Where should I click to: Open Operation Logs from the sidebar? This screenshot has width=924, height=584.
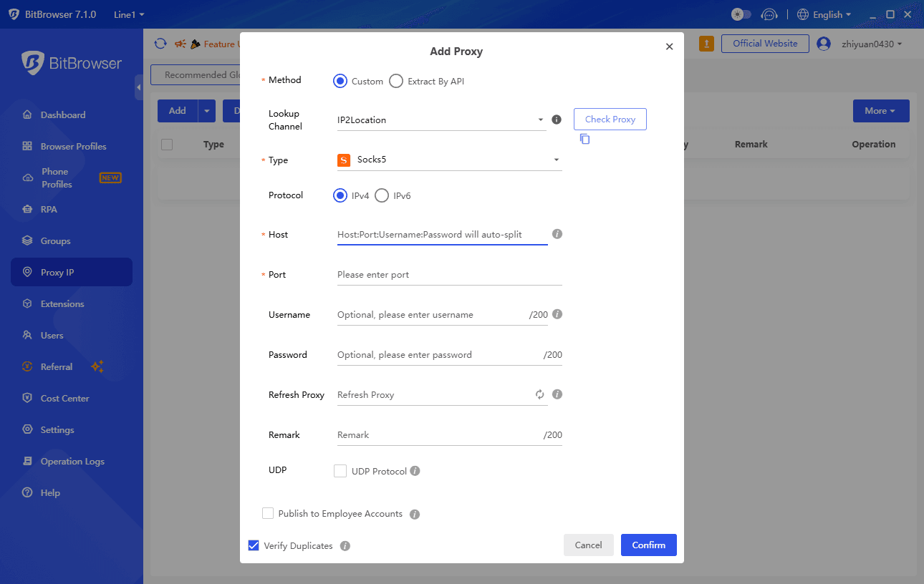pos(71,461)
